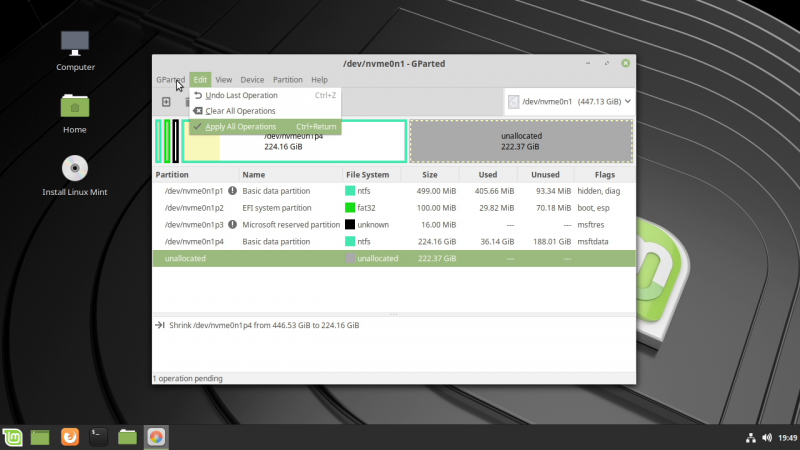Click the '1 operation pending' status text

188,379
